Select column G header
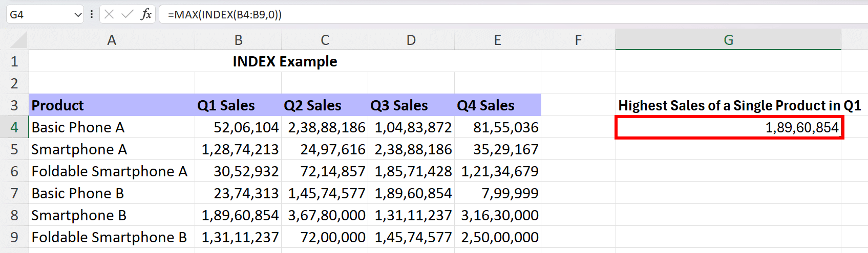Image resolution: width=868 pixels, height=253 pixels. (728, 40)
